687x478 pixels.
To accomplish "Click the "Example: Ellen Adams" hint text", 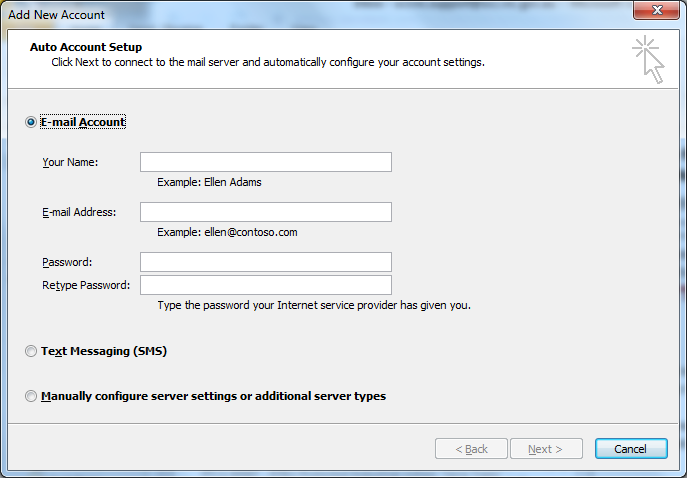I will point(209,182).
